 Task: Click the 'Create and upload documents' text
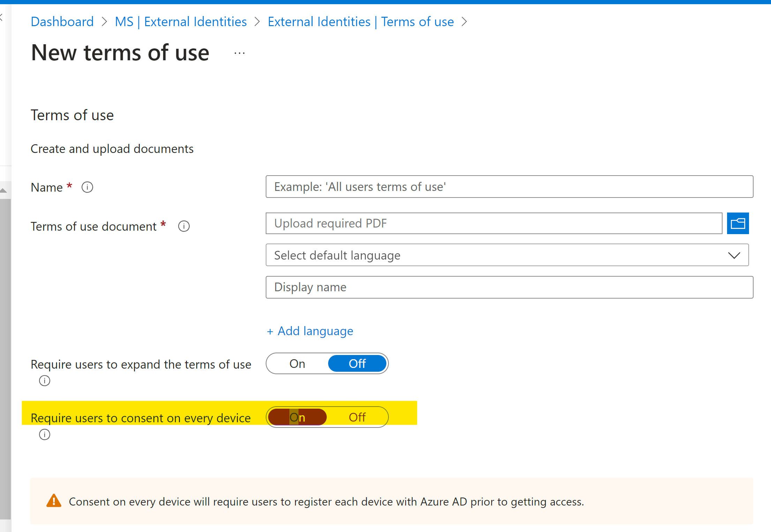pos(112,149)
